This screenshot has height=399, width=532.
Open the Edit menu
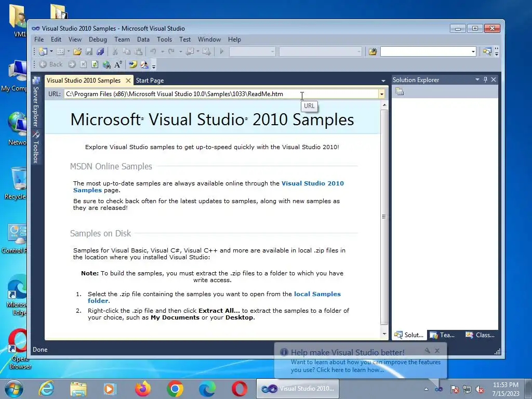[56, 39]
